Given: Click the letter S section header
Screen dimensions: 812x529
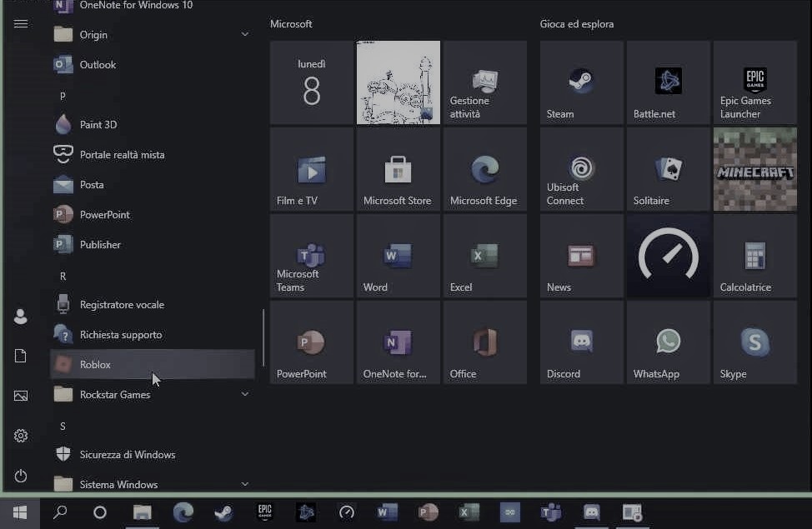Looking at the screenshot, I should 63,426.
